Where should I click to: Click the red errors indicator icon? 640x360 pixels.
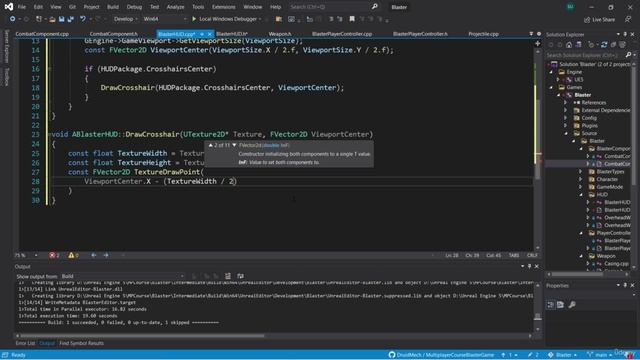pyautogui.click(x=52, y=255)
